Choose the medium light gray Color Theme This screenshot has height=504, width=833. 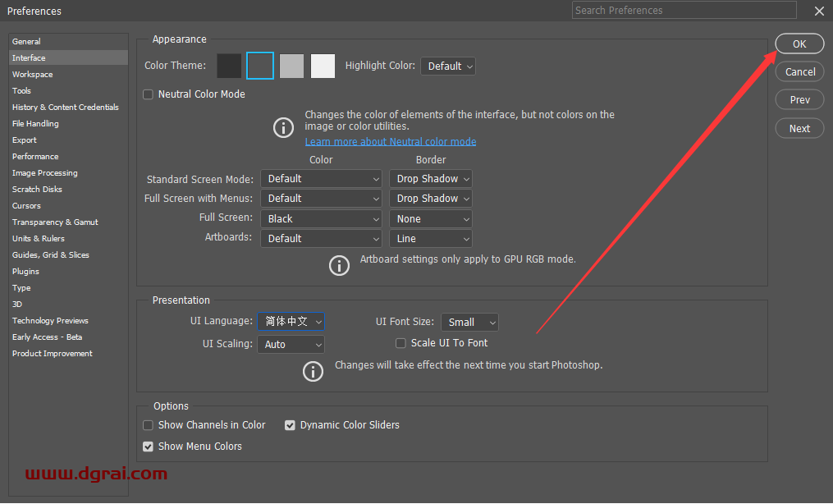coord(291,66)
